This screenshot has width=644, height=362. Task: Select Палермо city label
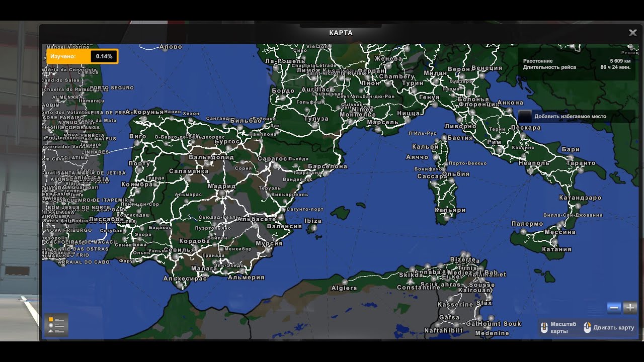527,224
